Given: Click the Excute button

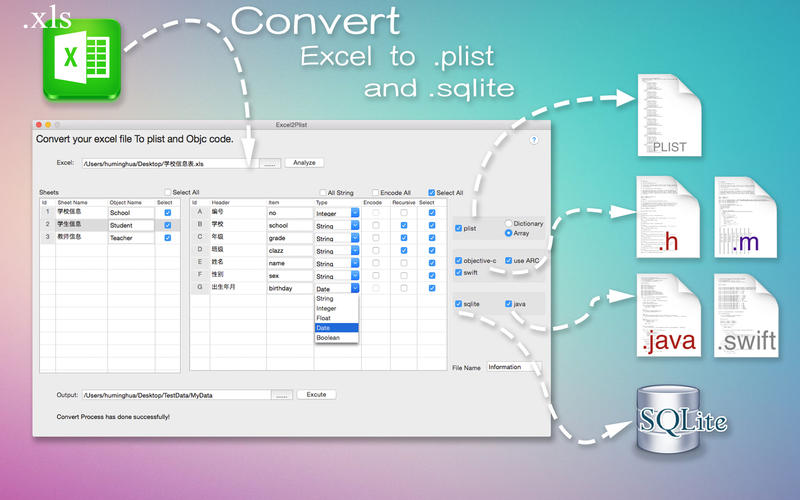Looking at the screenshot, I should coord(316,394).
